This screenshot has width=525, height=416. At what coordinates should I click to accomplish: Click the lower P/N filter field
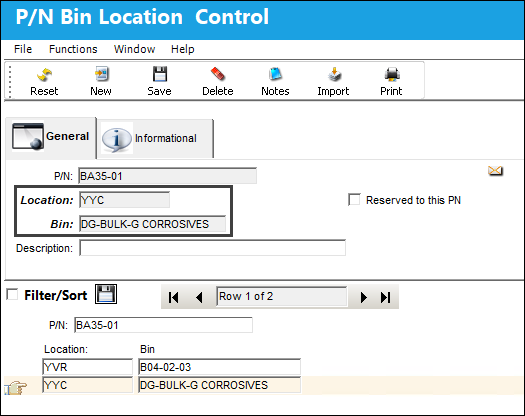163,325
